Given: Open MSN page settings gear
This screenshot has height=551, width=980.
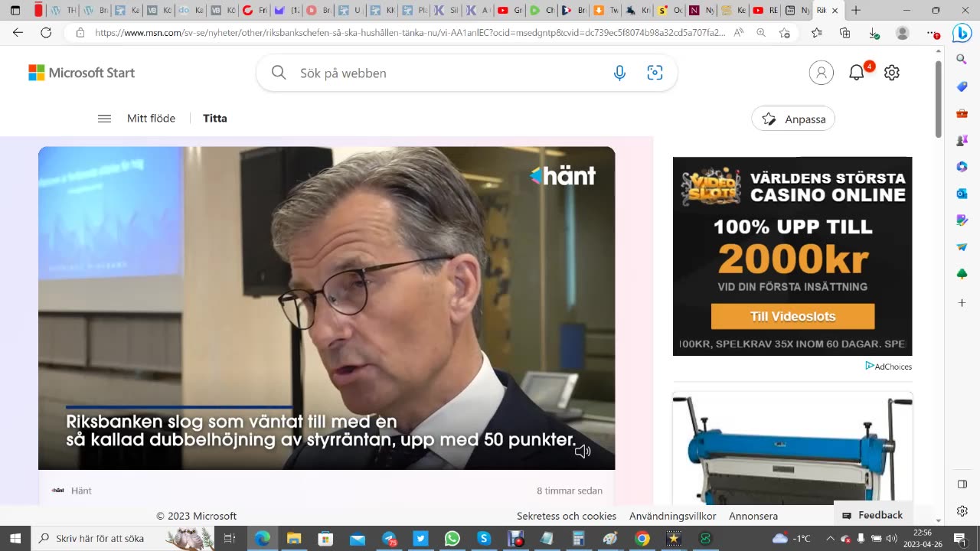Looking at the screenshot, I should [x=891, y=73].
